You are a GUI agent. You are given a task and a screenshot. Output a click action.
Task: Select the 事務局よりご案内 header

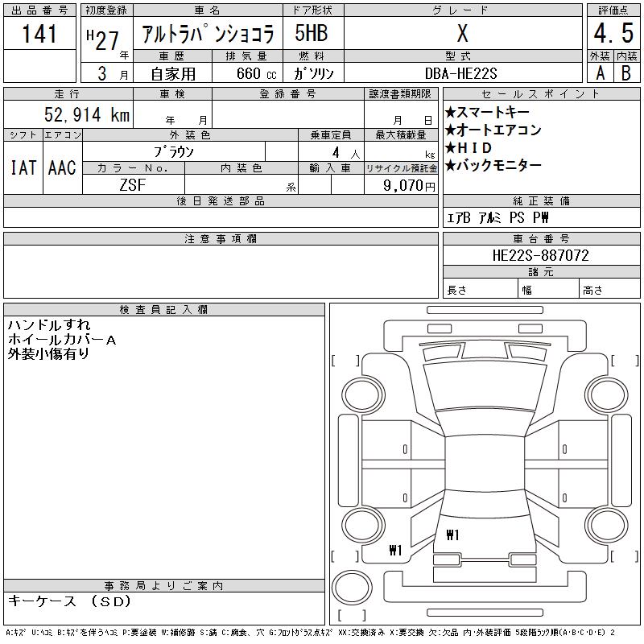[164, 586]
